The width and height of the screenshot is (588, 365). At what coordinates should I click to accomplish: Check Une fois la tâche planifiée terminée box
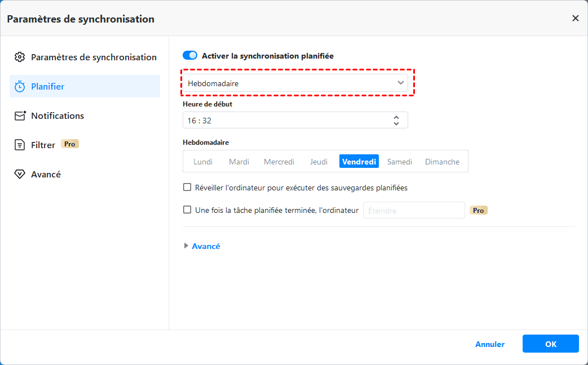pyautogui.click(x=187, y=210)
